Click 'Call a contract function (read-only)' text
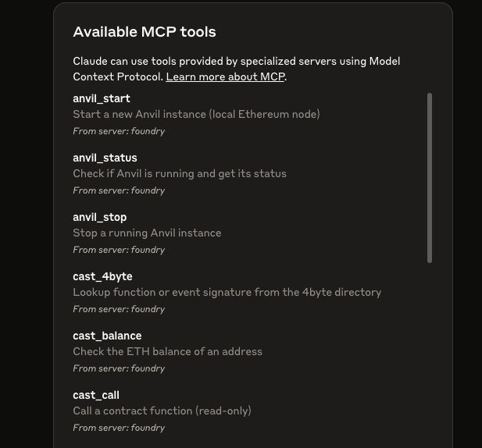The width and height of the screenshot is (482, 448). pyautogui.click(x=162, y=411)
